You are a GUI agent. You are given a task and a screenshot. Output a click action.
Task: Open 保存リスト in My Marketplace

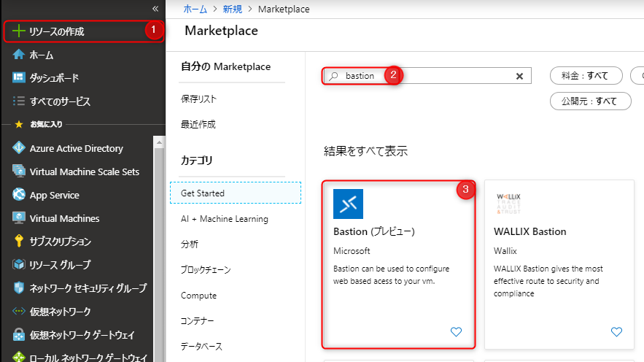(198, 99)
